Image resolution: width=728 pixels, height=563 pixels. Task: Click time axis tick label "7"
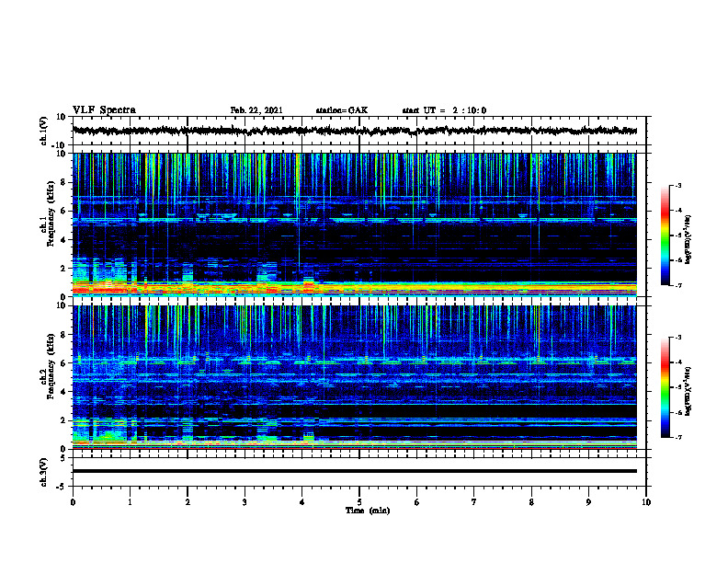474,502
